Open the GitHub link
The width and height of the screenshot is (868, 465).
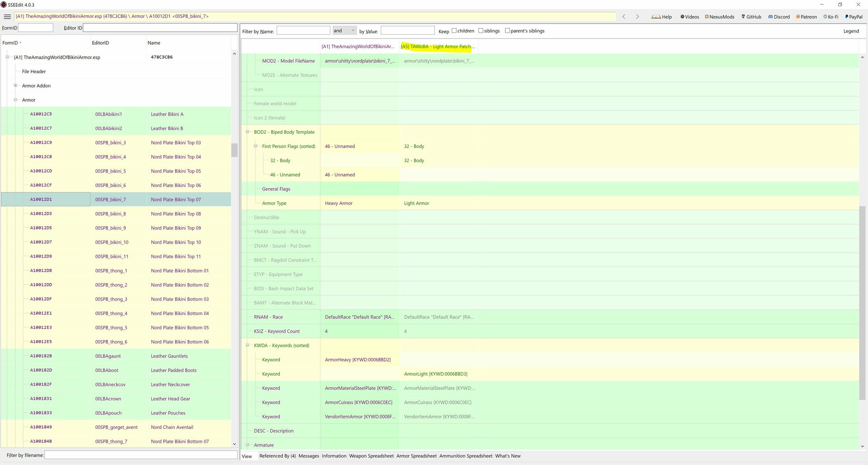[751, 17]
